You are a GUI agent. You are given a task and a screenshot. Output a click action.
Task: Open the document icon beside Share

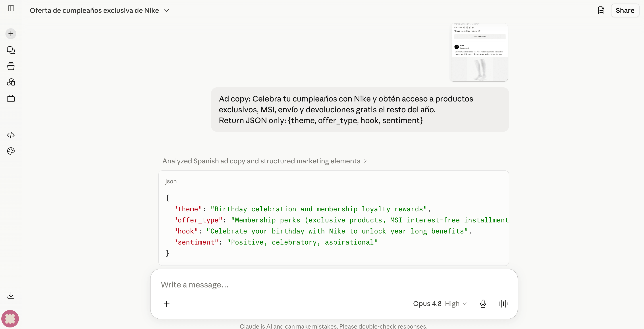tap(601, 10)
